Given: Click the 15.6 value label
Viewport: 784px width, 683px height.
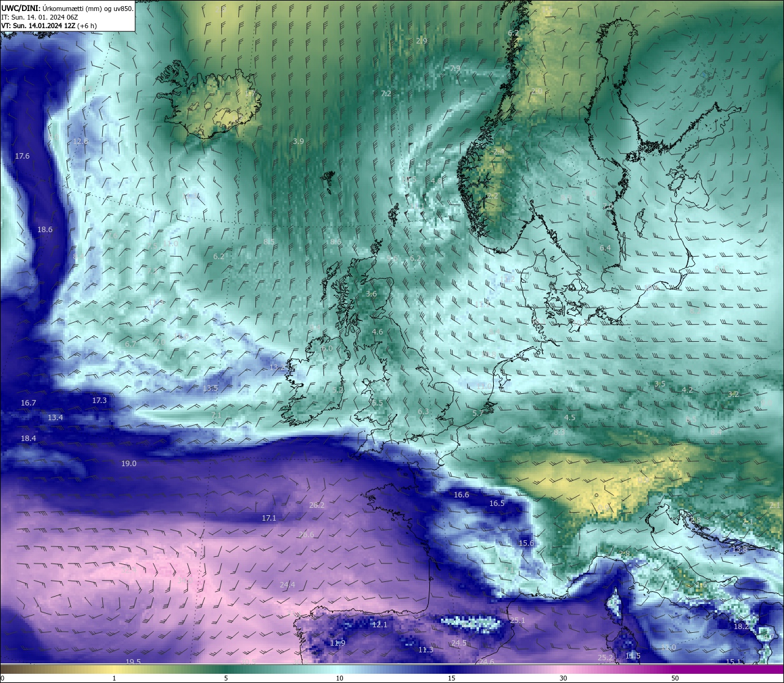Looking at the screenshot, I should pos(526,543).
